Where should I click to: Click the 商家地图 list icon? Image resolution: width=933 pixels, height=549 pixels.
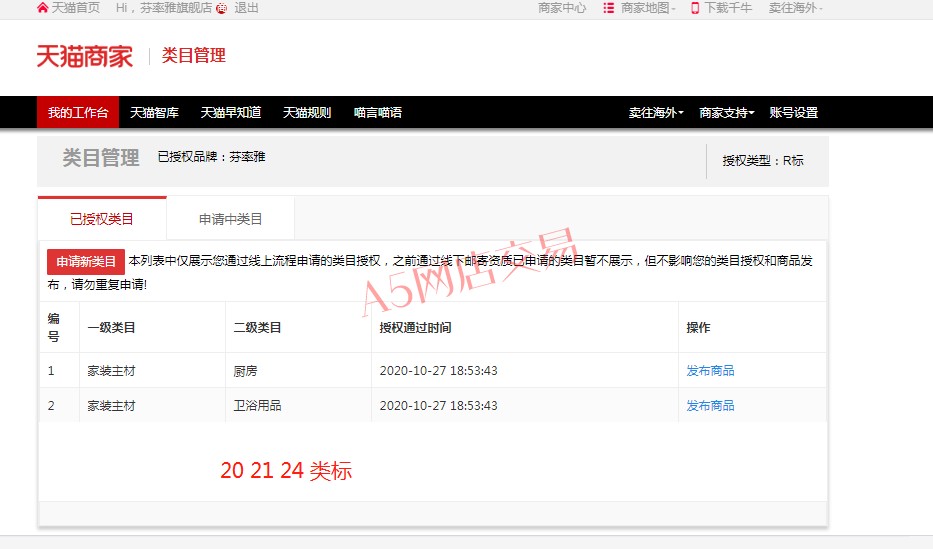pos(608,8)
